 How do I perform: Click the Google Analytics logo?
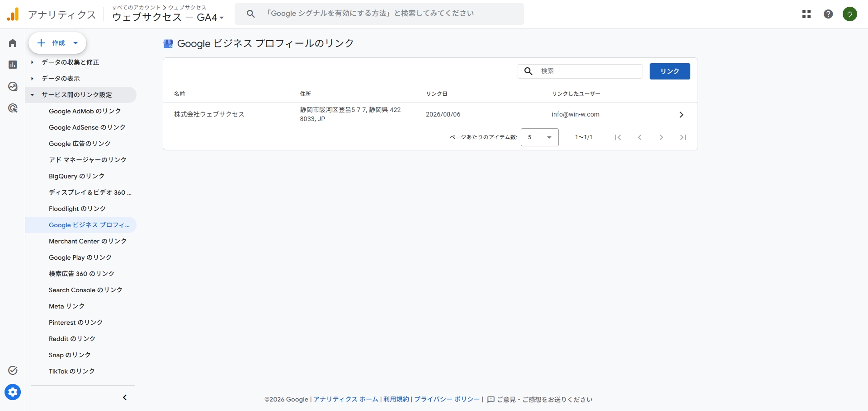(13, 14)
